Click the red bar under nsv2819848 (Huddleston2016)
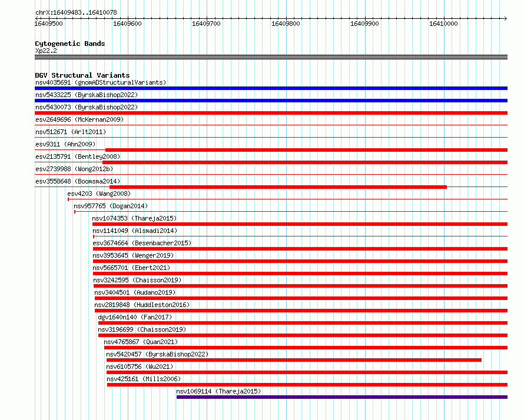524x420 pixels. pyautogui.click(x=301, y=311)
